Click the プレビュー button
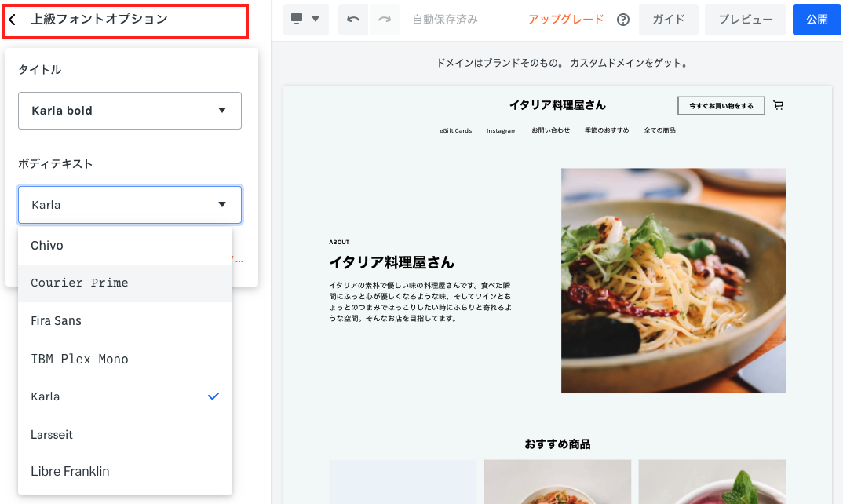 745,20
